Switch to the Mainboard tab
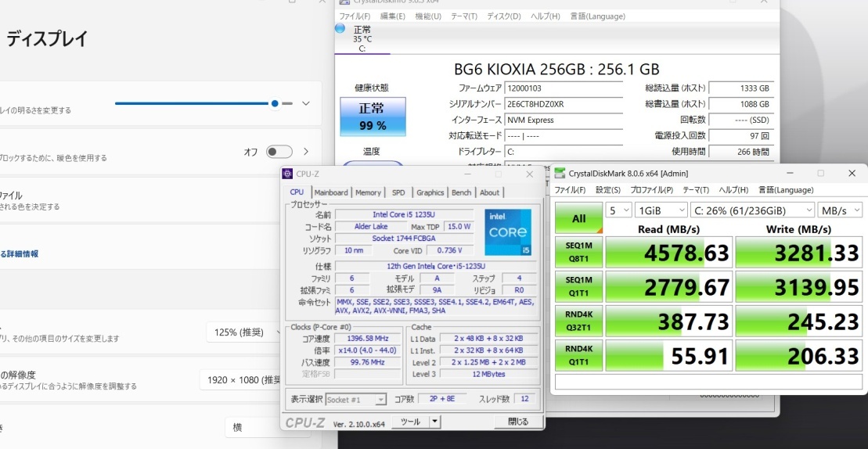 (x=331, y=192)
